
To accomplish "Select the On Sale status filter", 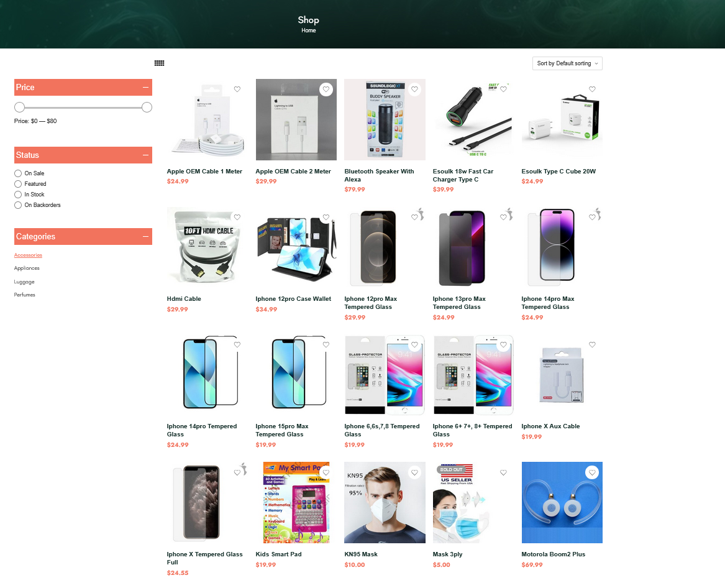I will pyautogui.click(x=18, y=173).
